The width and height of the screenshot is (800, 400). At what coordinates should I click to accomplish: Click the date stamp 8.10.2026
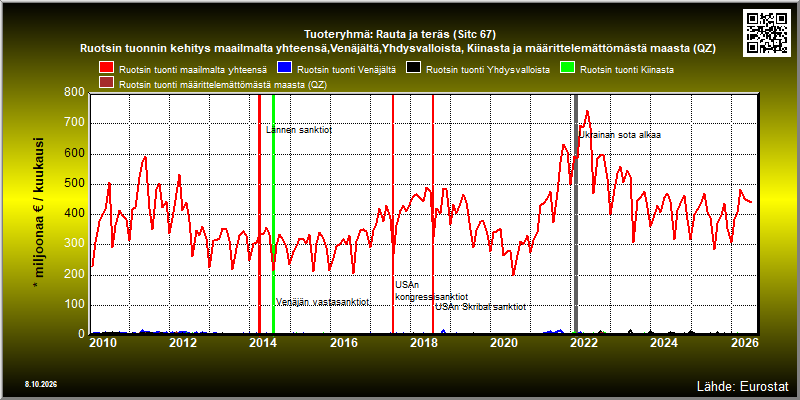point(41,384)
